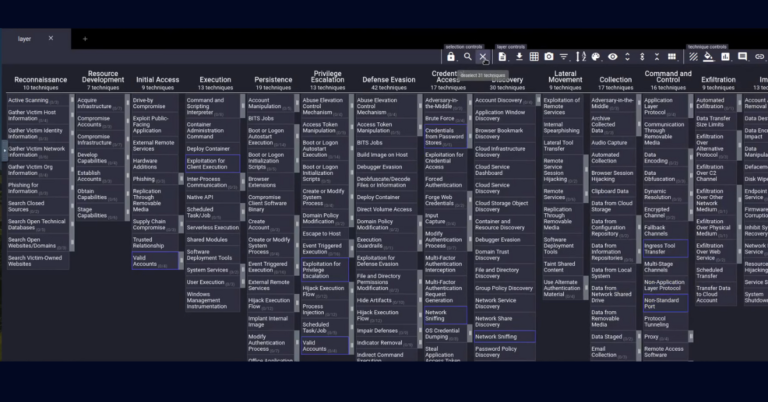Open layer information document icon

point(502,57)
